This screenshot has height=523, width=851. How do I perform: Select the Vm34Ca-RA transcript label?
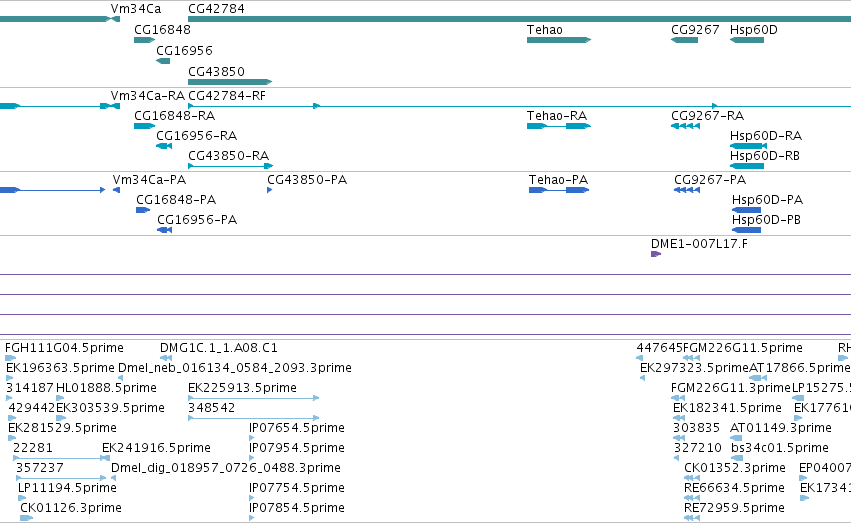pyautogui.click(x=148, y=96)
